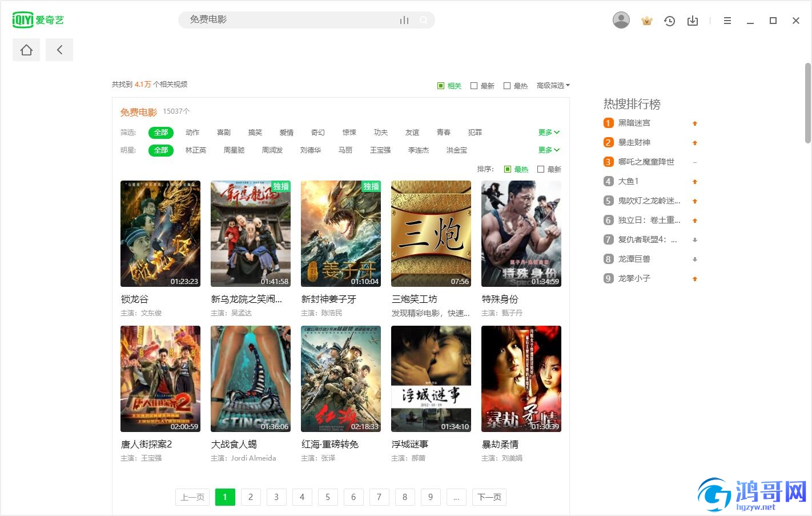Open the 大战食人蝎 movie poster
812x516 pixels.
coord(251,379)
